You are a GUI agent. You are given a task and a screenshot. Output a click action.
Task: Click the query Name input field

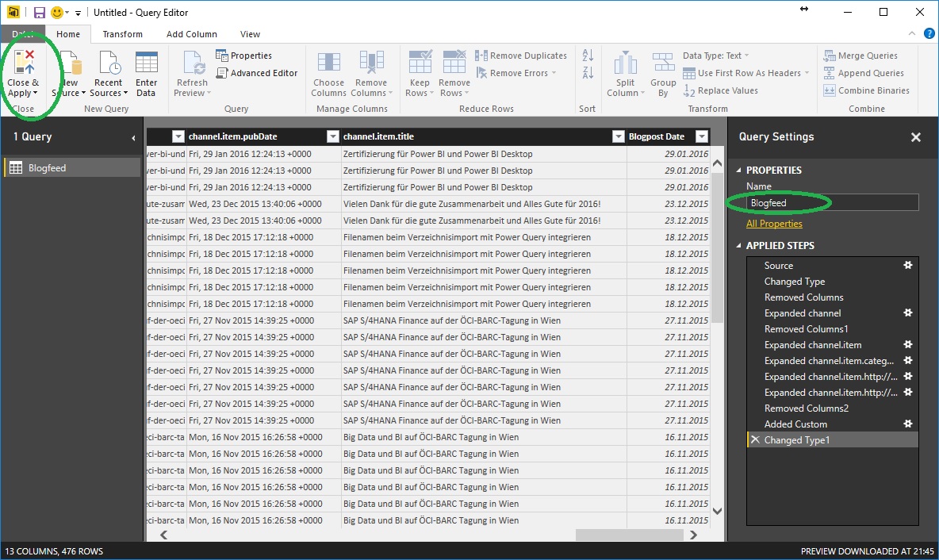pyautogui.click(x=831, y=203)
